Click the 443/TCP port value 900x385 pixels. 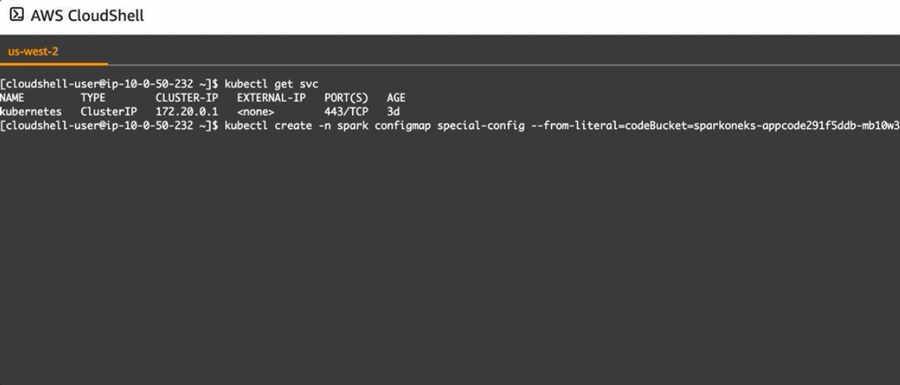(x=346, y=112)
